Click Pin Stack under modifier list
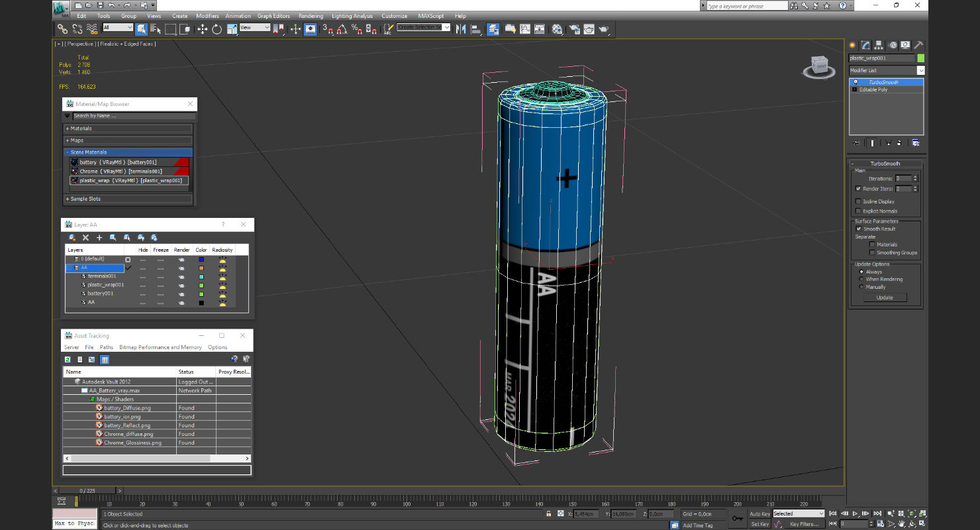Viewport: 980px width, 530px height. pyautogui.click(x=856, y=142)
